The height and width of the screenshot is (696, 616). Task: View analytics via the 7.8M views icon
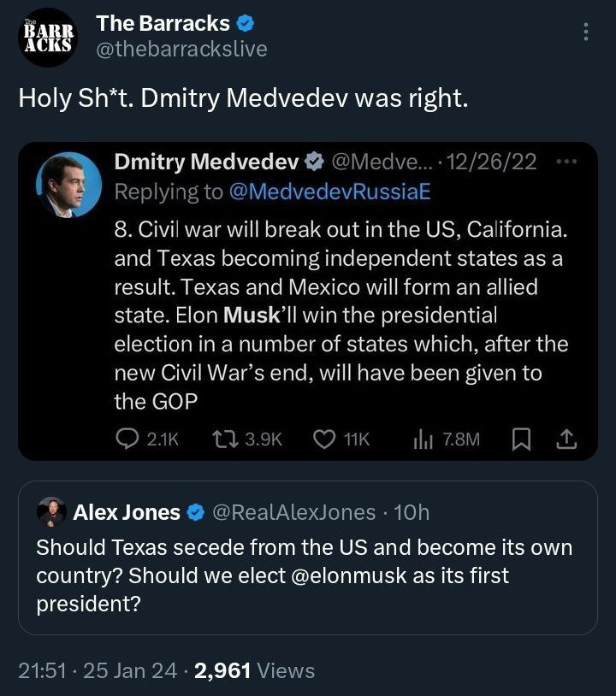pyautogui.click(x=424, y=439)
